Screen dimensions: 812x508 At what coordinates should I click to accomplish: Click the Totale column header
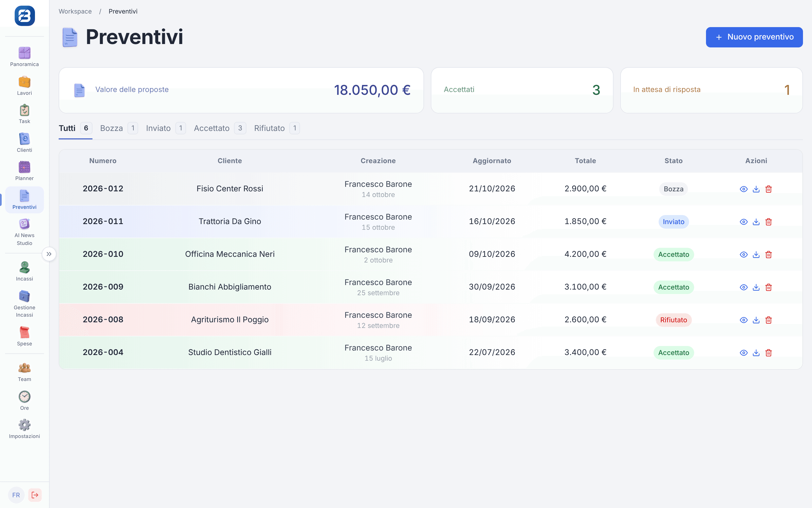[x=585, y=161]
